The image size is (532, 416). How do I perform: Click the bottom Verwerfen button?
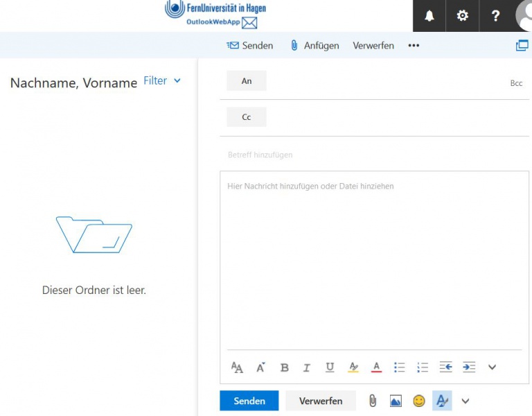pos(321,401)
